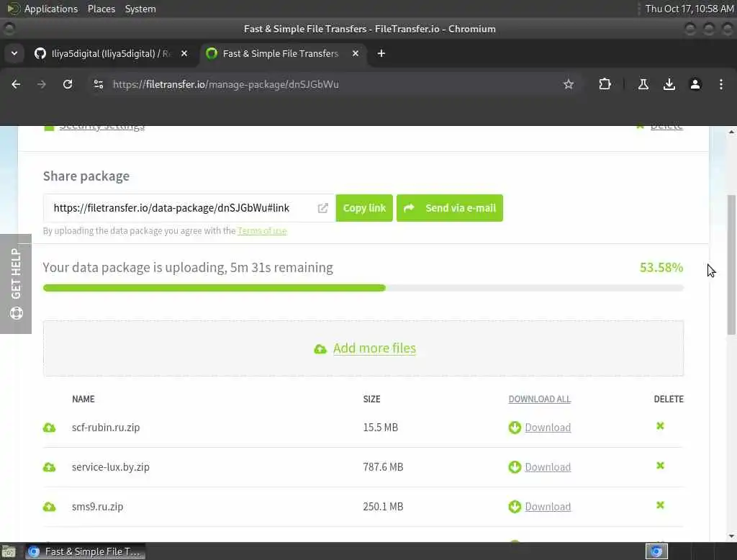Select file name sms9.ru.zip
This screenshot has width=737, height=560.
point(97,507)
